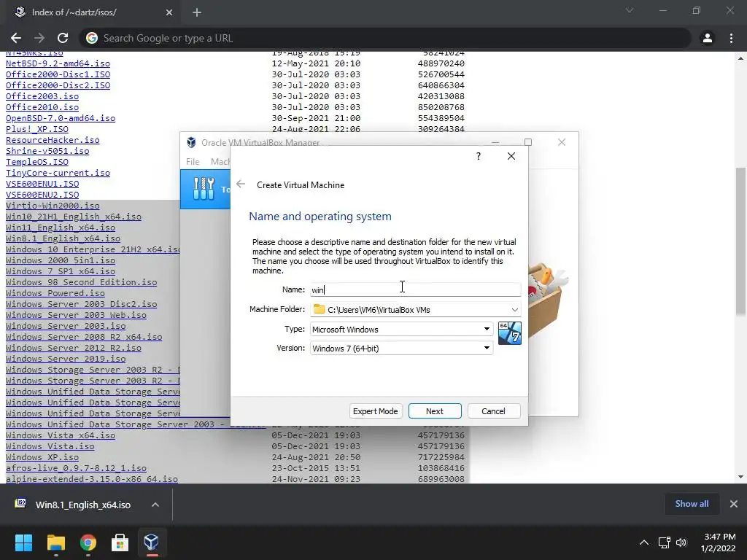Go back in Chrome browser
Screen dimensions: 747x560
(16, 38)
